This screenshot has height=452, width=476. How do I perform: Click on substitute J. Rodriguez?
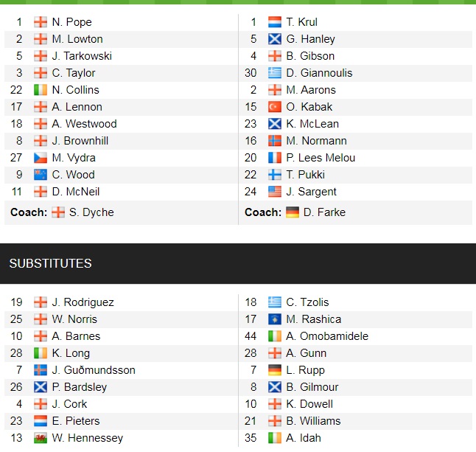(83, 302)
